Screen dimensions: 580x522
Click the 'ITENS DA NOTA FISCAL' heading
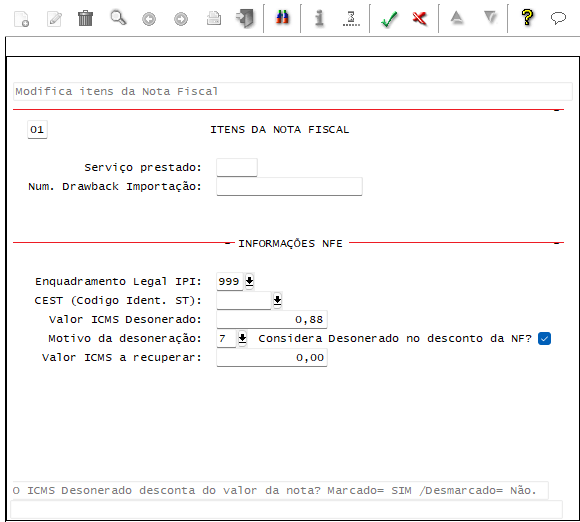(x=280, y=130)
